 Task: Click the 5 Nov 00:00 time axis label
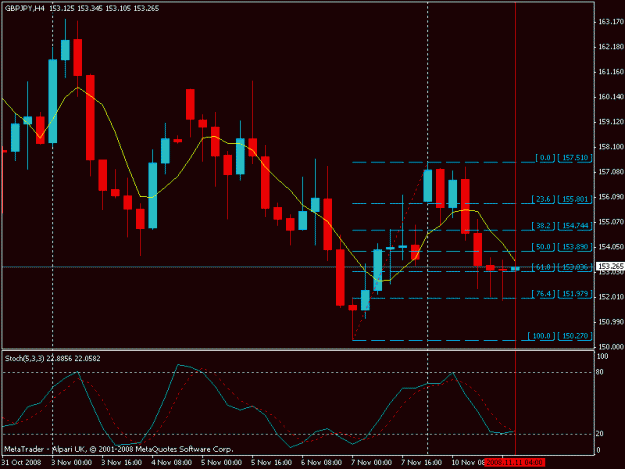pyautogui.click(x=221, y=463)
